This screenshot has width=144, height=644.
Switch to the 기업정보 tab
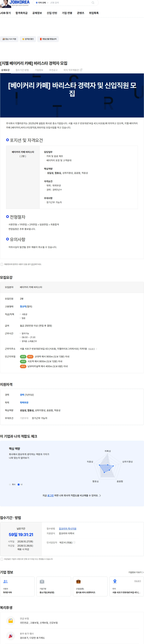pos(39,70)
